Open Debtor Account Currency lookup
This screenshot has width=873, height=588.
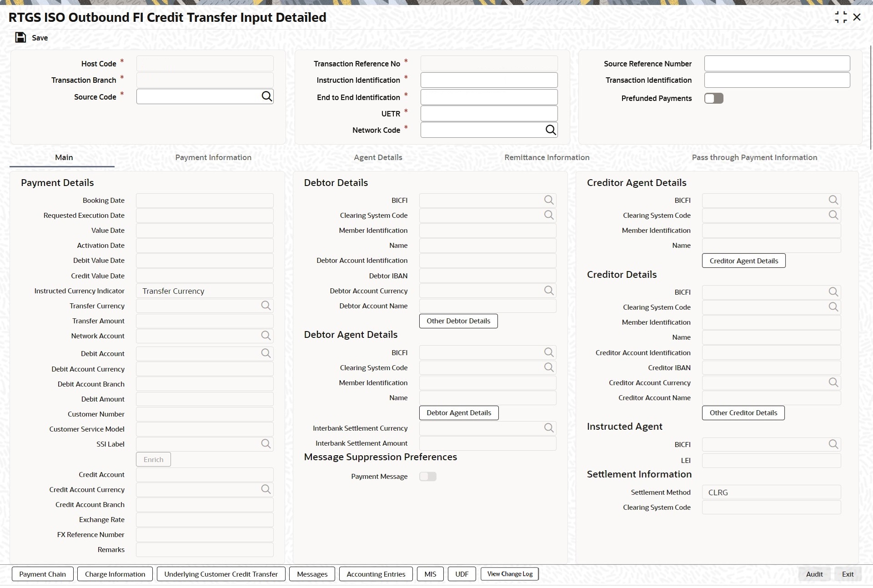tap(549, 291)
